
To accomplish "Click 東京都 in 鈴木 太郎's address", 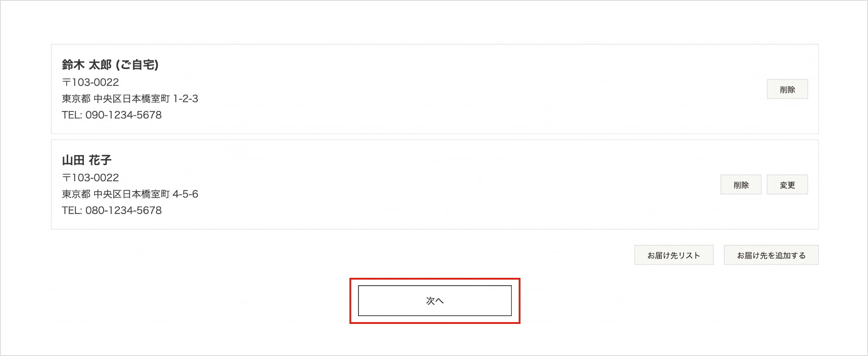I will coord(76,99).
